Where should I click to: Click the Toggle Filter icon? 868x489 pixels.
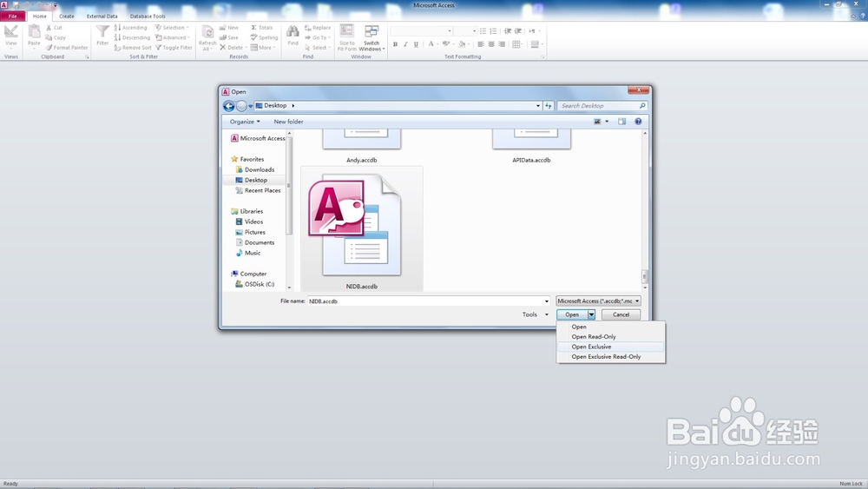pos(158,48)
